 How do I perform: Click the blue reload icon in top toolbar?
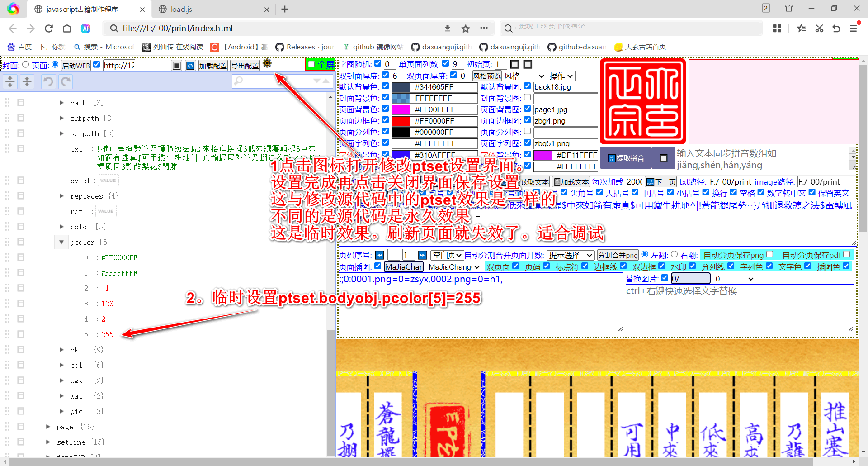pyautogui.click(x=190, y=65)
